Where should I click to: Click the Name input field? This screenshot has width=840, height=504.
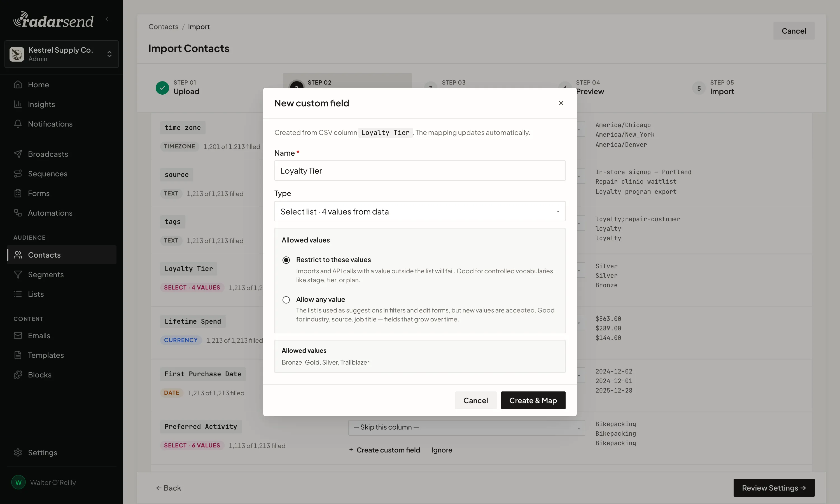pyautogui.click(x=420, y=171)
